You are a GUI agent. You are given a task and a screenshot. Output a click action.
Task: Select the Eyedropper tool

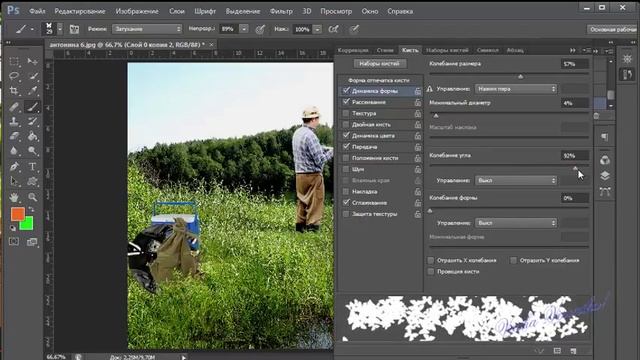click(32, 91)
